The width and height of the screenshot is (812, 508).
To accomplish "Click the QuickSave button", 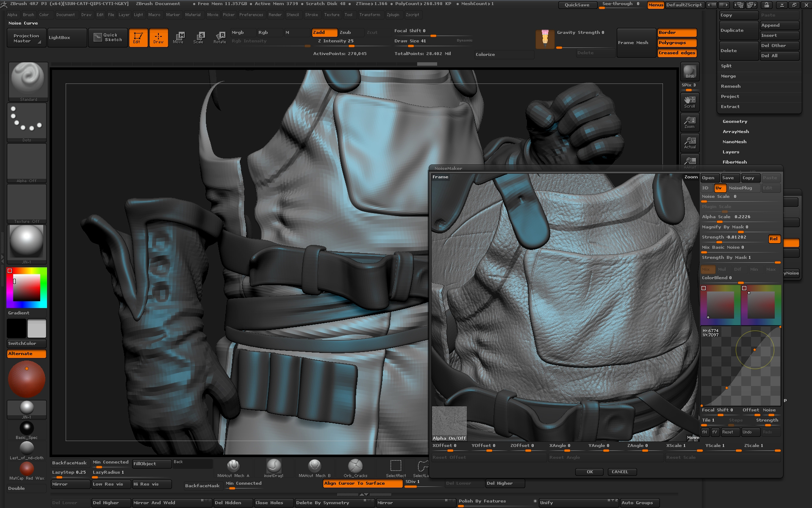I will point(577,5).
